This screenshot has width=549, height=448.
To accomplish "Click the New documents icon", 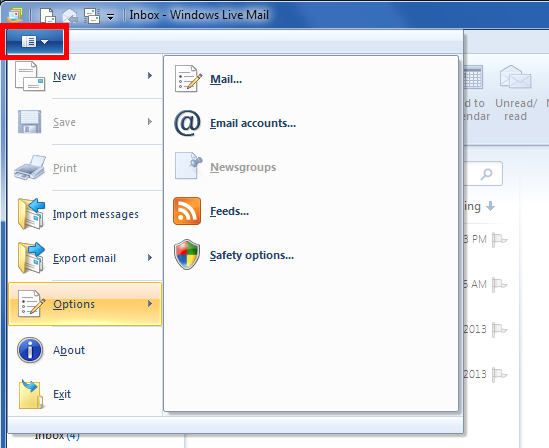I will 30,76.
